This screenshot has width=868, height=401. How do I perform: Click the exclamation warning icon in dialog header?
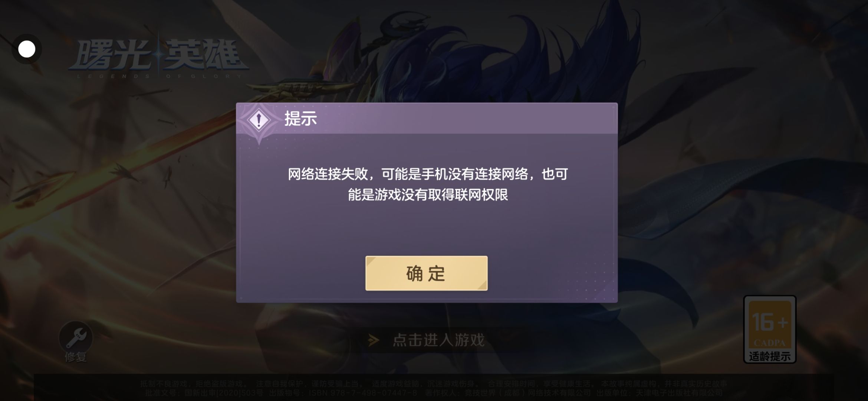[259, 120]
